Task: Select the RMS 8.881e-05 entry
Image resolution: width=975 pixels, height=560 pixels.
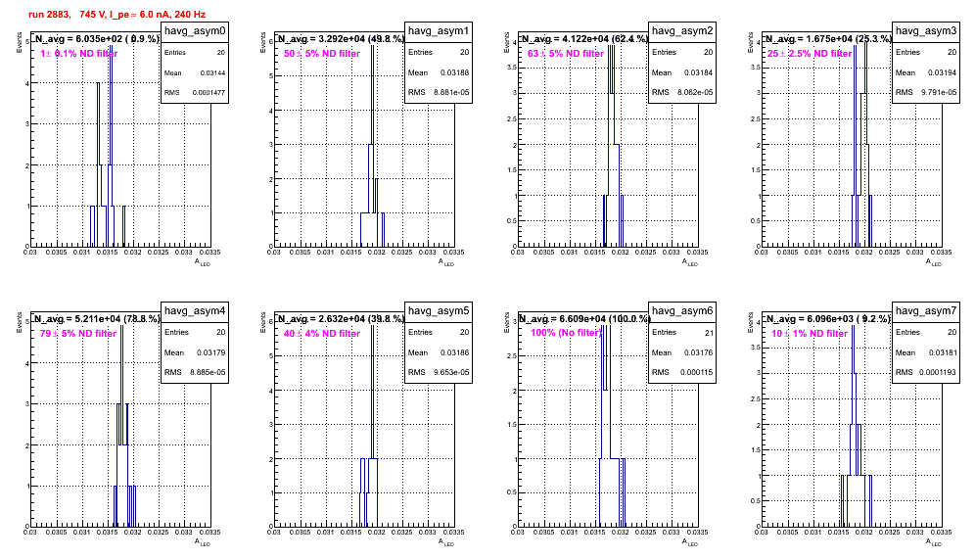Action: 439,93
